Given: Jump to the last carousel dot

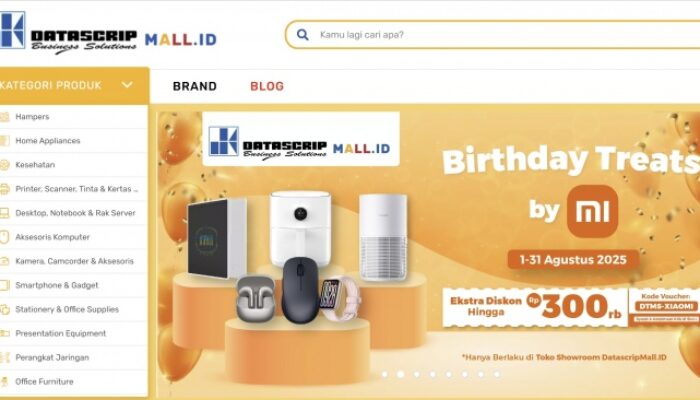Looking at the screenshot, I should click(x=497, y=374).
